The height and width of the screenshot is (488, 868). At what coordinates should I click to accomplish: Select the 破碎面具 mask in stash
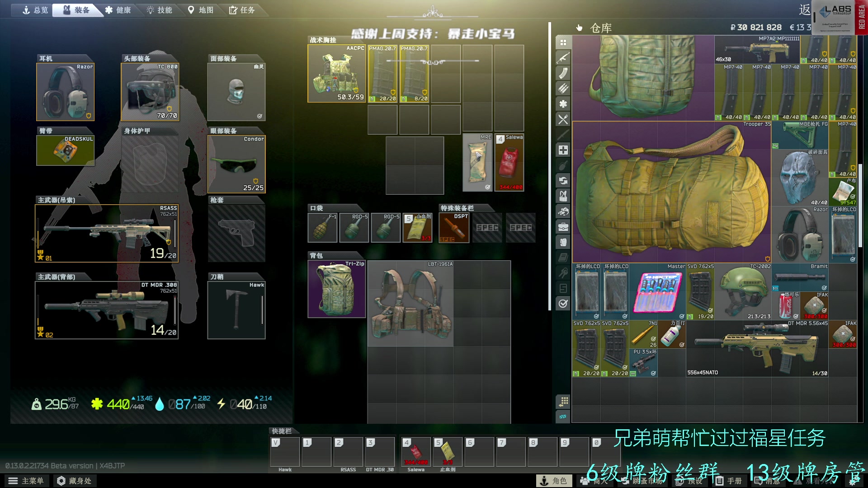coord(800,178)
